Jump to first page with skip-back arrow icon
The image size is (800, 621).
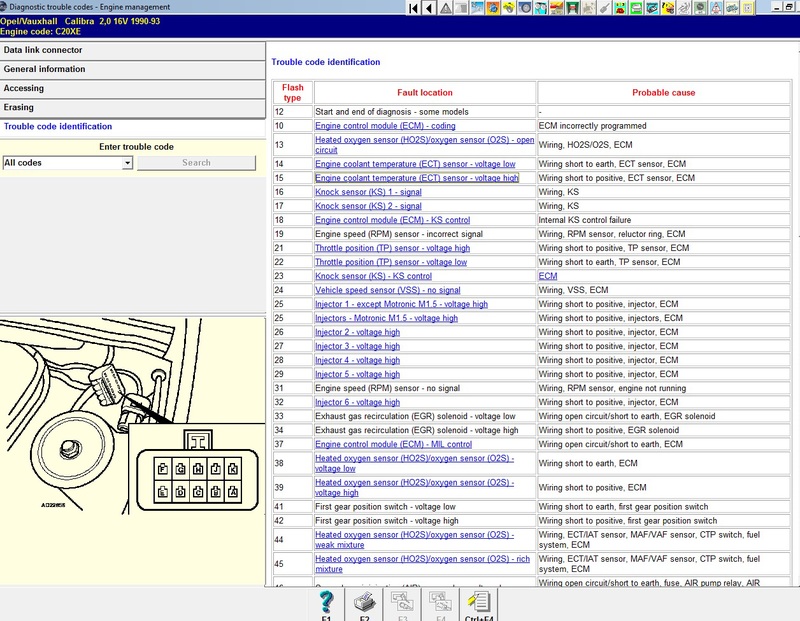(413, 8)
